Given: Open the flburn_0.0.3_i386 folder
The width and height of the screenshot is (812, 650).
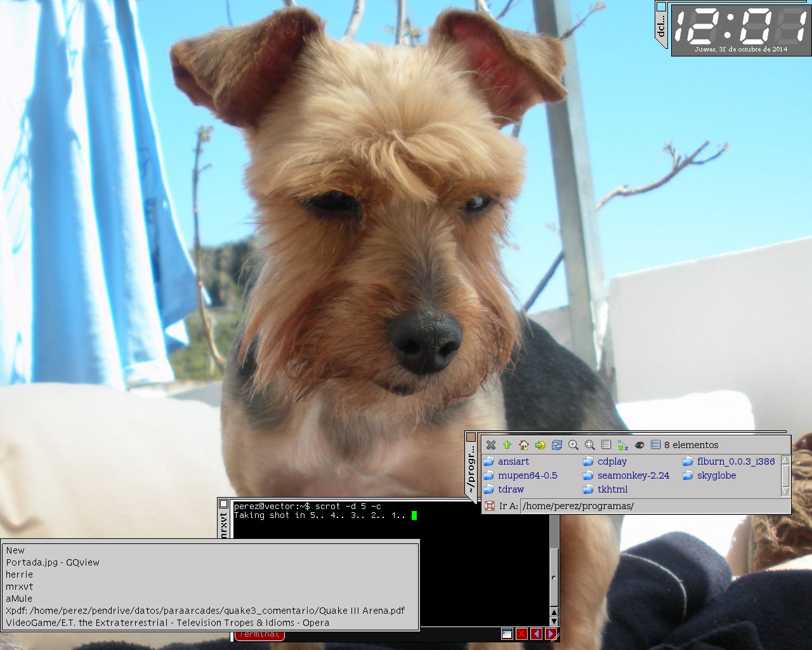Looking at the screenshot, I should coord(729,461).
